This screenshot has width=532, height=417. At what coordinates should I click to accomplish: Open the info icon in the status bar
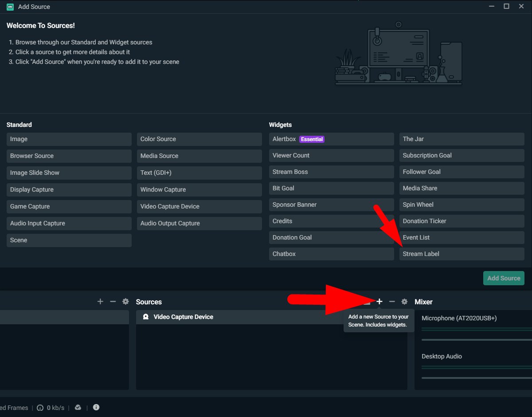[x=96, y=407]
